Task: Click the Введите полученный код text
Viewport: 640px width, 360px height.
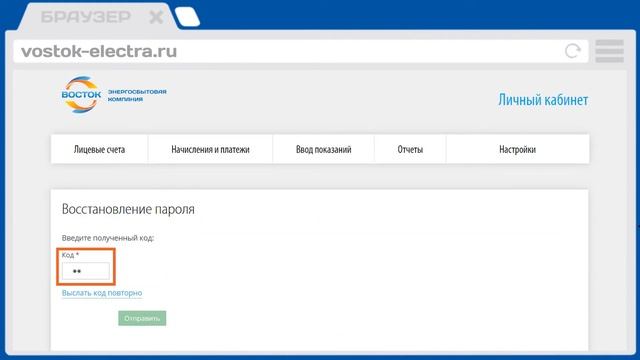Action: point(108,238)
